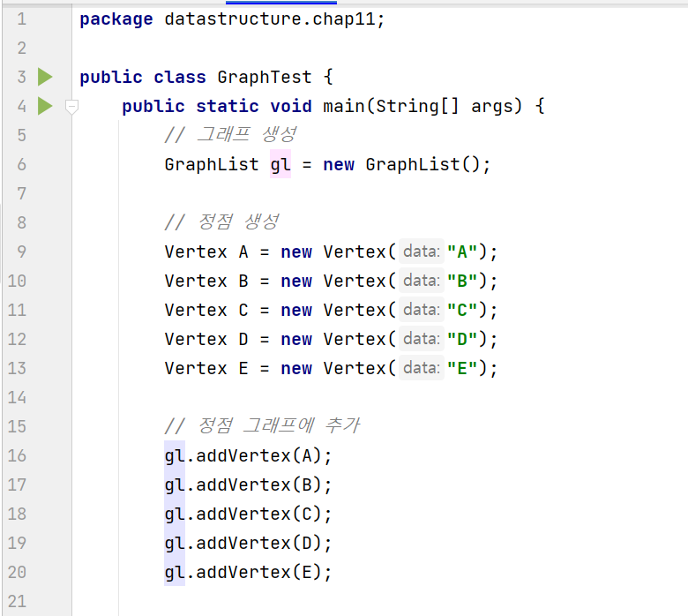
Task: Click datastructure.chap11 package name
Action: tap(270, 19)
